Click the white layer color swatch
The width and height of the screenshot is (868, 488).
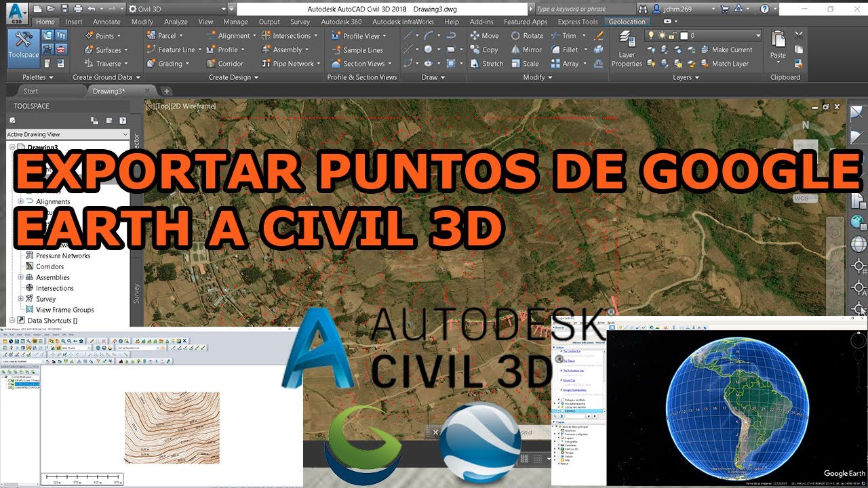684,36
